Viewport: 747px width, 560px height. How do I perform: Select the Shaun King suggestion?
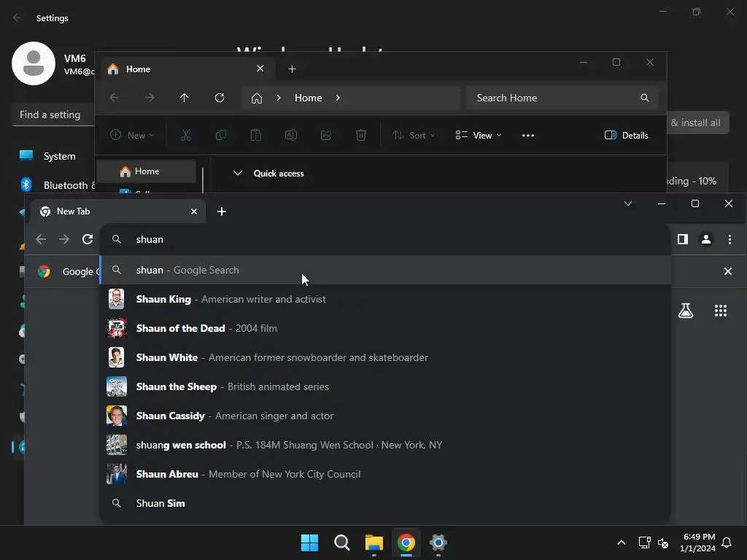[385, 299]
